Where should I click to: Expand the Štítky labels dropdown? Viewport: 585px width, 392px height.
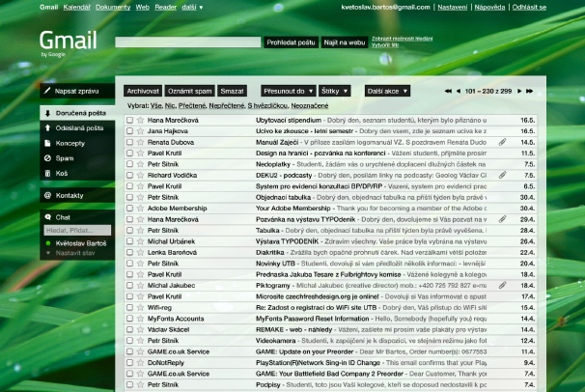(x=335, y=91)
